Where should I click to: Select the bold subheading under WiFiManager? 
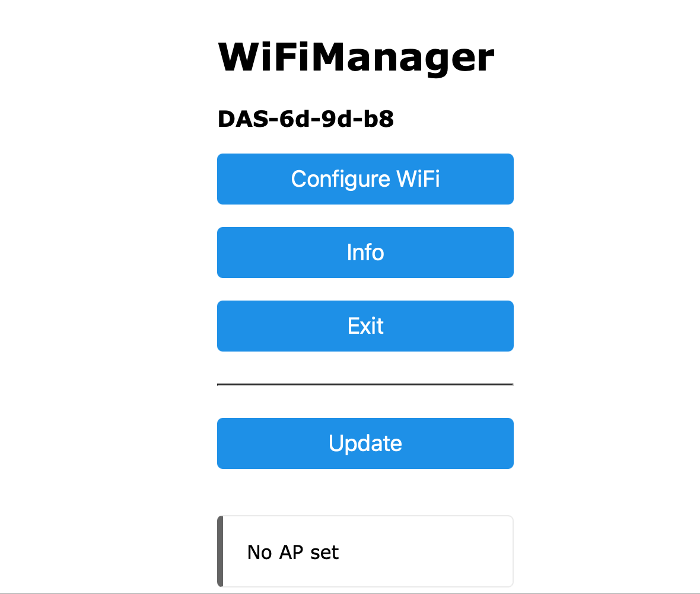[306, 119]
